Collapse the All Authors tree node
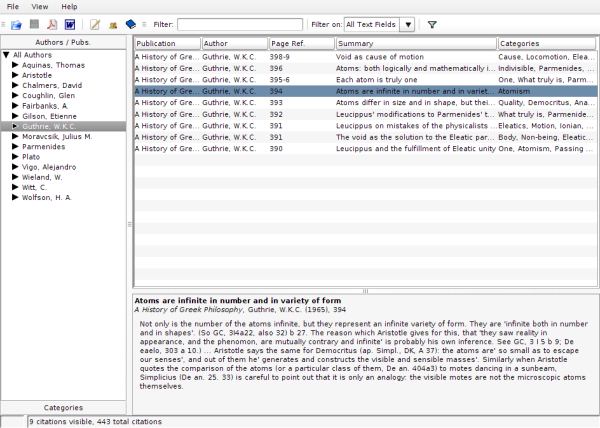Screen dimensions: 600x428 (6, 54)
